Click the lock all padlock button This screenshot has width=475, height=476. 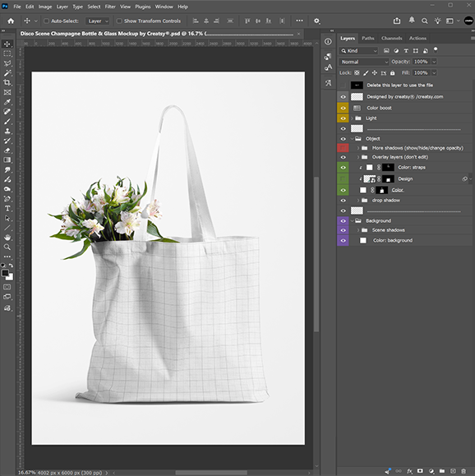[x=393, y=73]
